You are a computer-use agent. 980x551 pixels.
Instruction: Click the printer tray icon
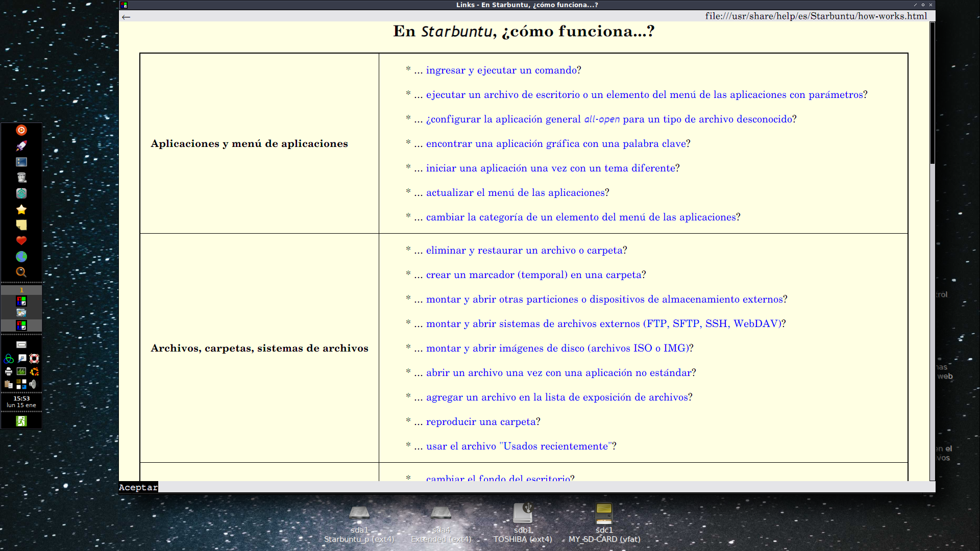9,371
